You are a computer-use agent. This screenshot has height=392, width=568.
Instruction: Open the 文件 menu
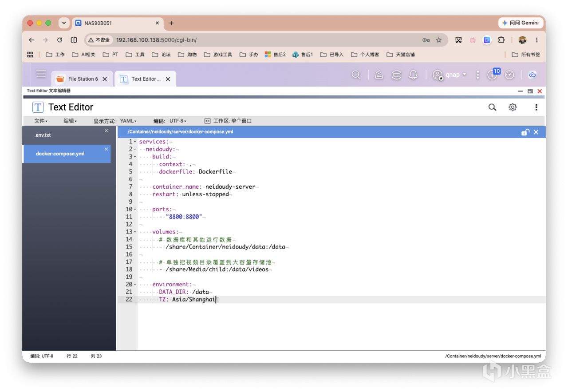41,121
